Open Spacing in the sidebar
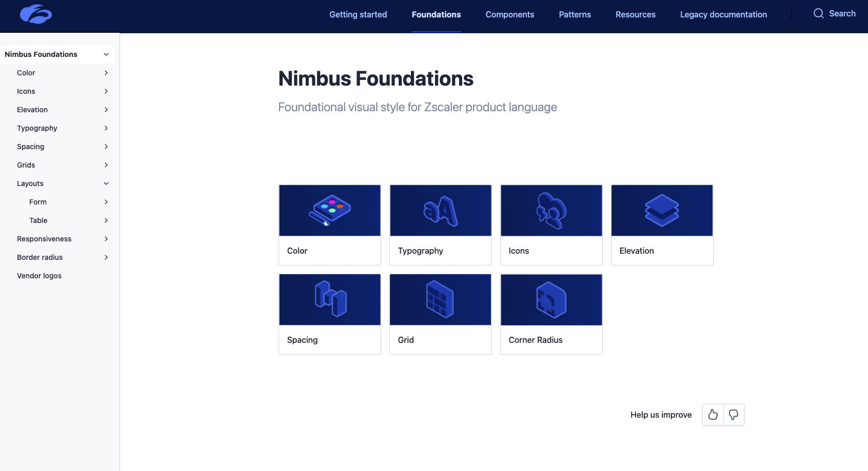Viewport: 868px width, 471px height. coord(31,147)
